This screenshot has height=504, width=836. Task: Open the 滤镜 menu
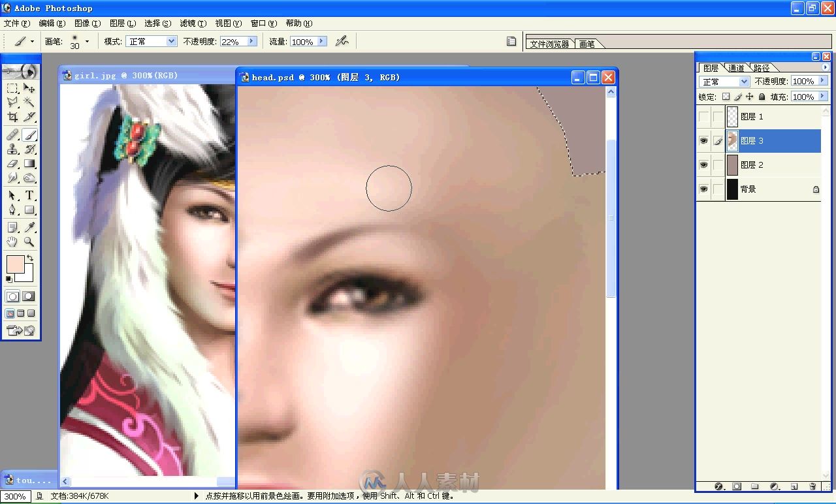[193, 24]
